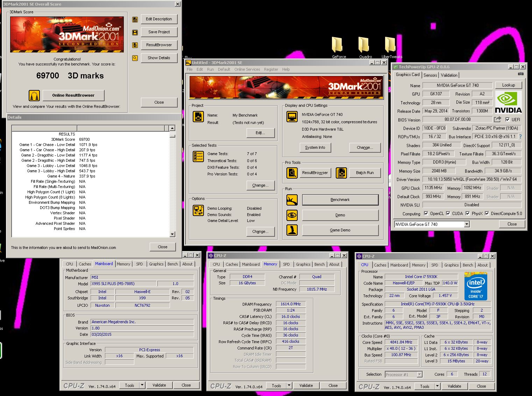Image resolution: width=532 pixels, height=396 pixels.
Task: Open the File menu in 3DMark2001 SE
Action: click(190, 69)
